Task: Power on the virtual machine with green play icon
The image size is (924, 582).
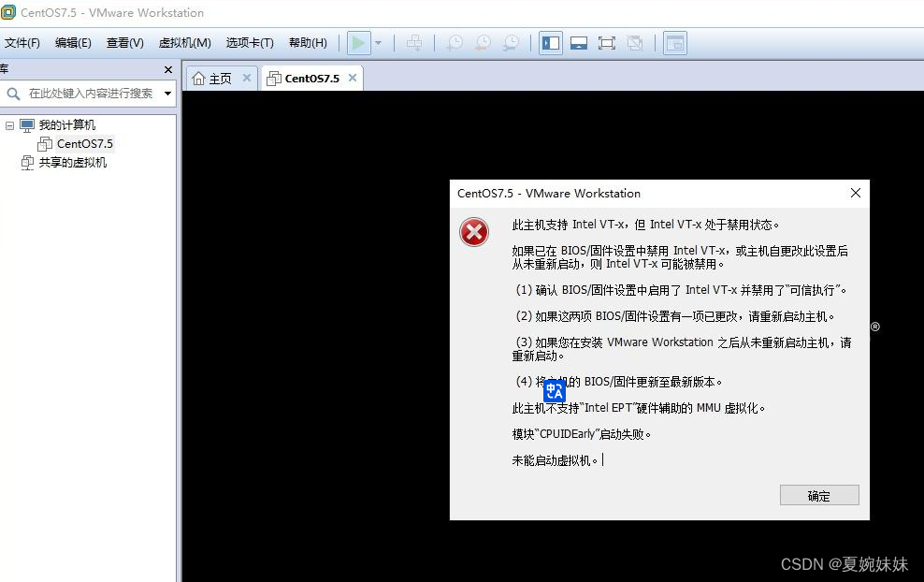Action: click(359, 42)
